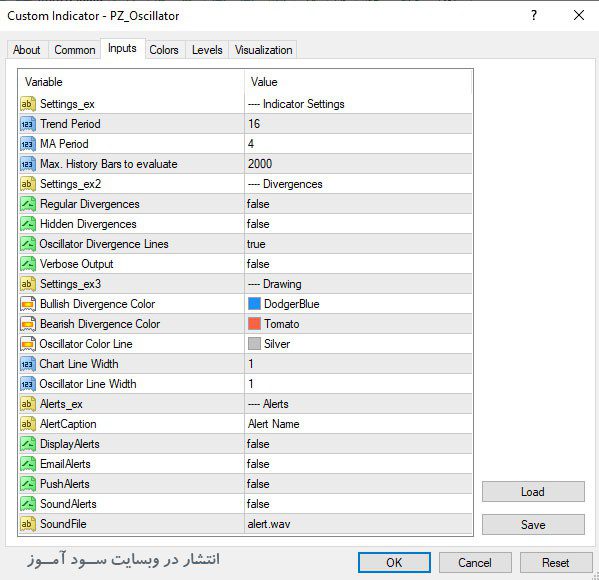Select the Inputs tab

click(x=122, y=49)
